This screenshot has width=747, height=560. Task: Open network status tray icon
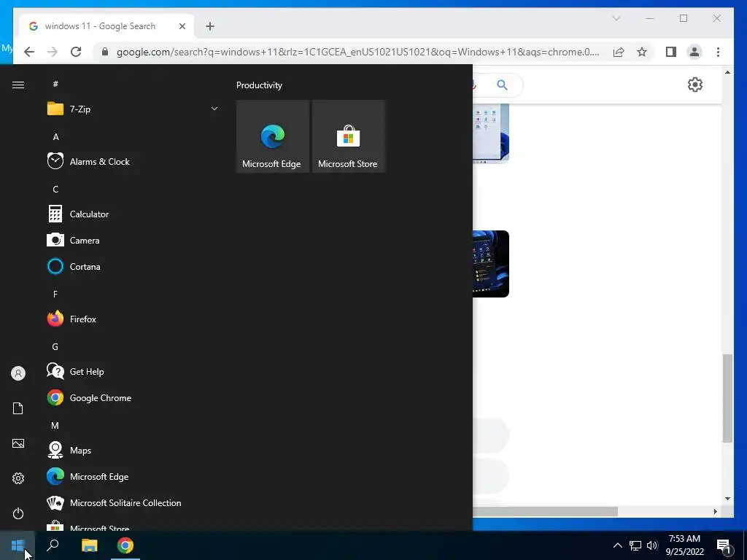point(635,545)
